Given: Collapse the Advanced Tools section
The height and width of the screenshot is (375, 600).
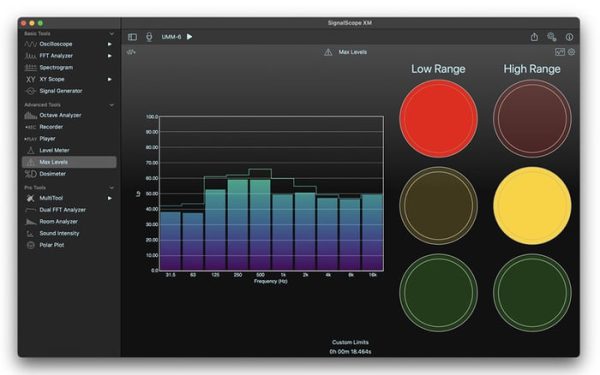Looking at the screenshot, I should click(111, 105).
